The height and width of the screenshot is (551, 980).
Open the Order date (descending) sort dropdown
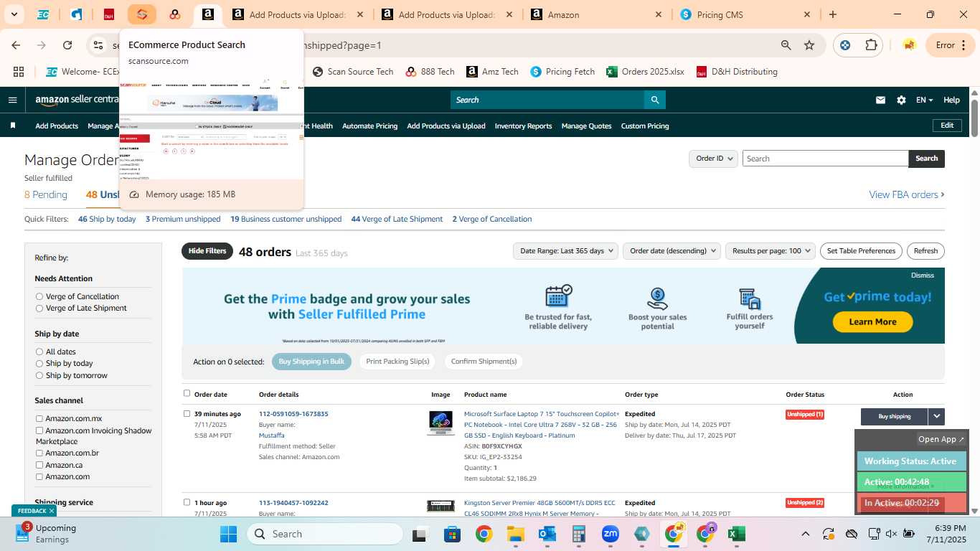(x=672, y=251)
